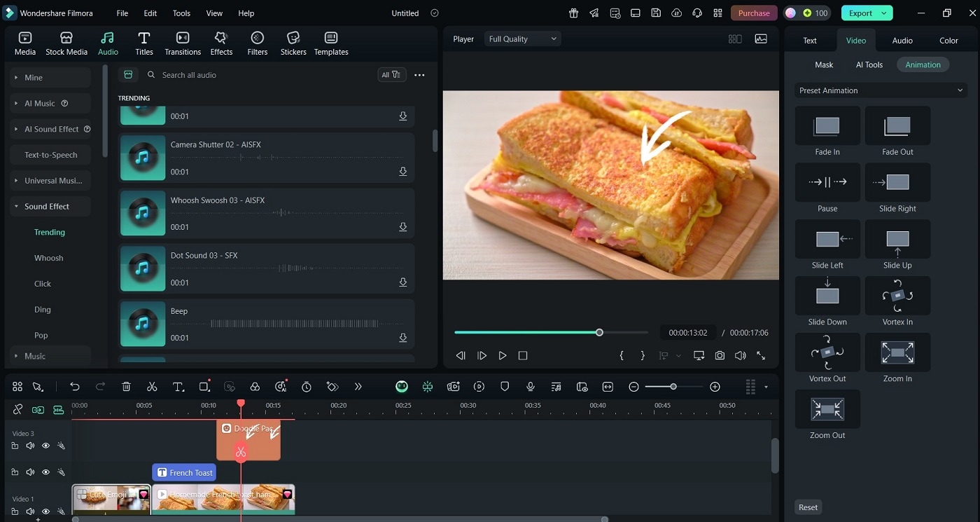Click the player progress bar handle
The image size is (980, 522).
pos(599,332)
